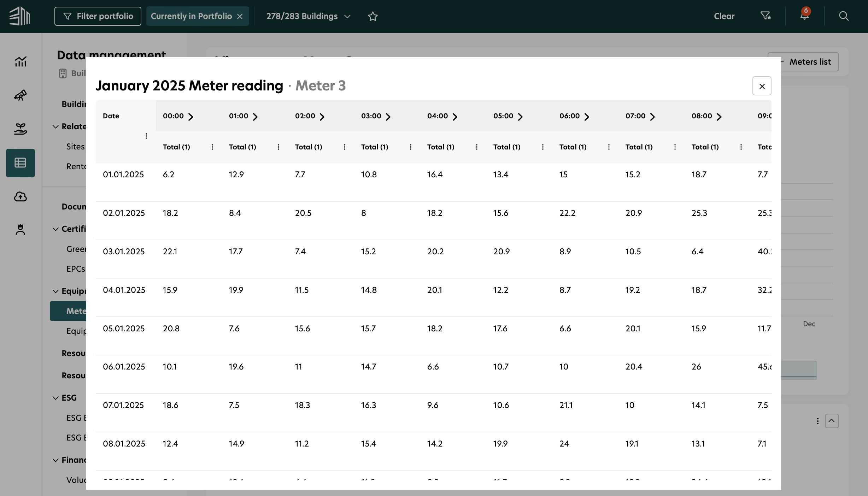The height and width of the screenshot is (496, 868).
Task: Open the cloud upload sidebar icon
Action: pos(20,196)
